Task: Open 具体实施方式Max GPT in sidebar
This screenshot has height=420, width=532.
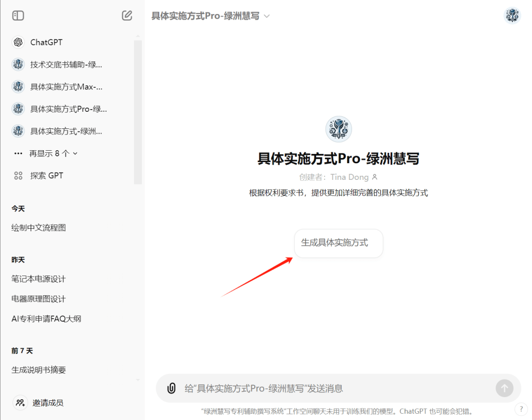Action: (66, 87)
